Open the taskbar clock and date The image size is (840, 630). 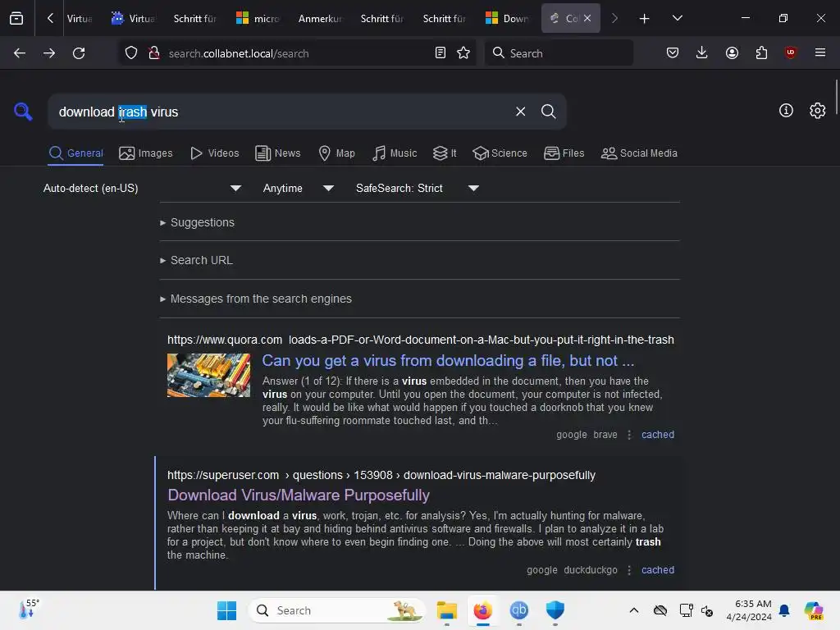749,610
